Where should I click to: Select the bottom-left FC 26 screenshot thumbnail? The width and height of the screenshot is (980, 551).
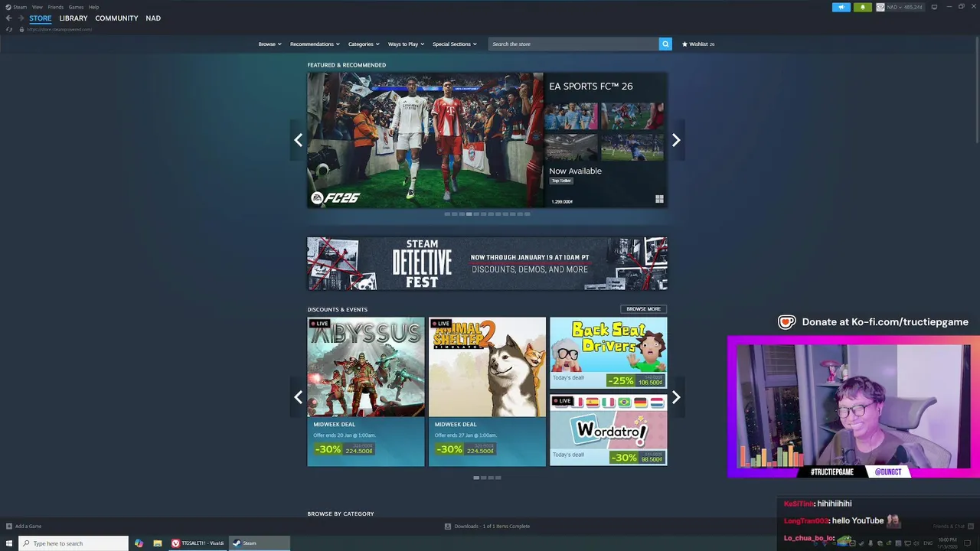click(571, 148)
